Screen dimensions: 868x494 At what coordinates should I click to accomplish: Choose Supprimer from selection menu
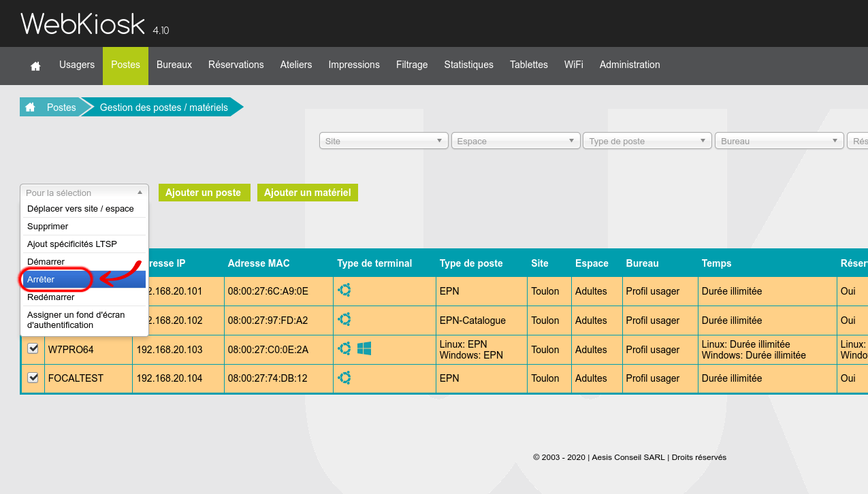(84, 226)
